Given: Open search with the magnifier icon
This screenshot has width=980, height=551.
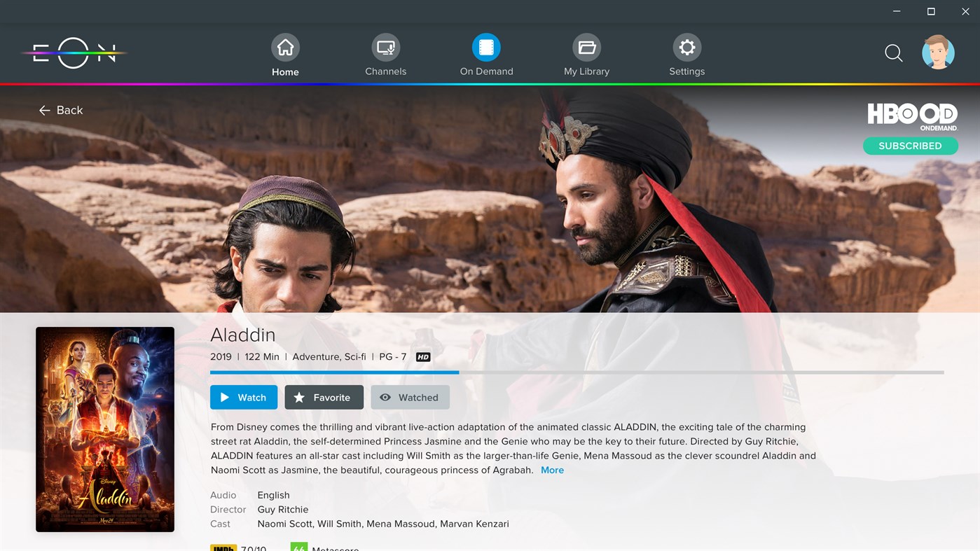Looking at the screenshot, I should tap(894, 53).
